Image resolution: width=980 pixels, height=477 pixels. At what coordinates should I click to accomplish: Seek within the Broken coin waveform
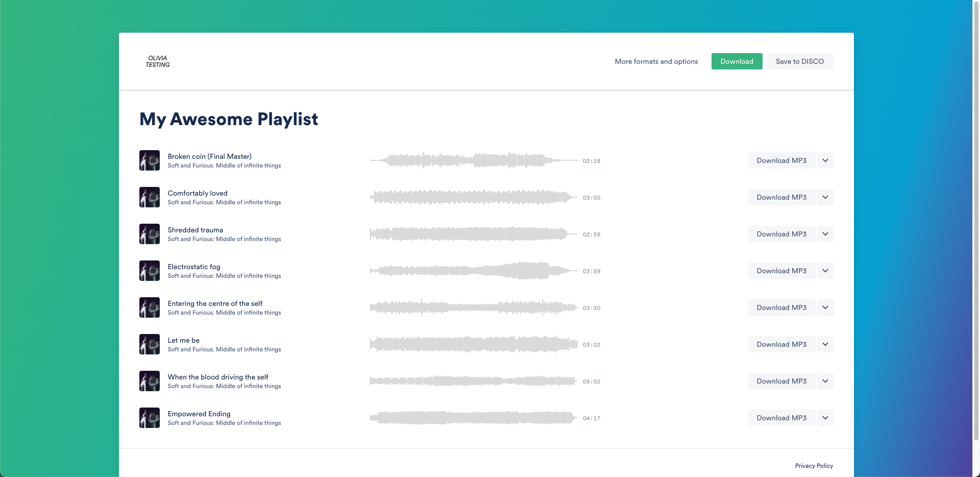474,160
